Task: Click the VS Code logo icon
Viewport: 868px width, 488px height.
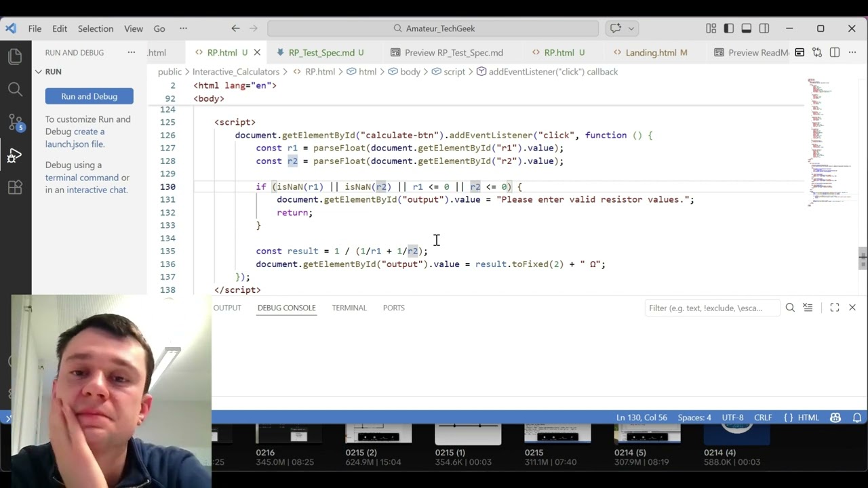Action: tap(10, 28)
